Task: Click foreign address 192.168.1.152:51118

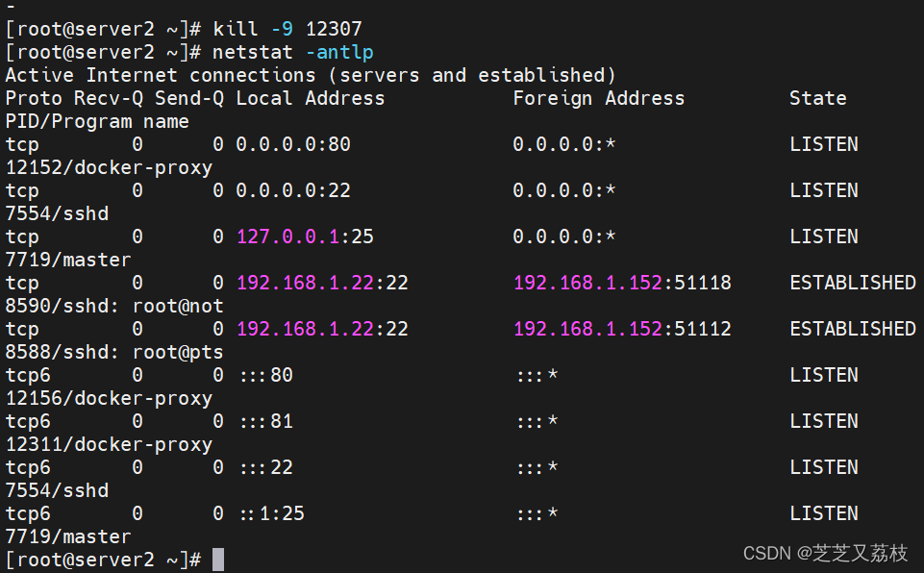Action: point(622,283)
